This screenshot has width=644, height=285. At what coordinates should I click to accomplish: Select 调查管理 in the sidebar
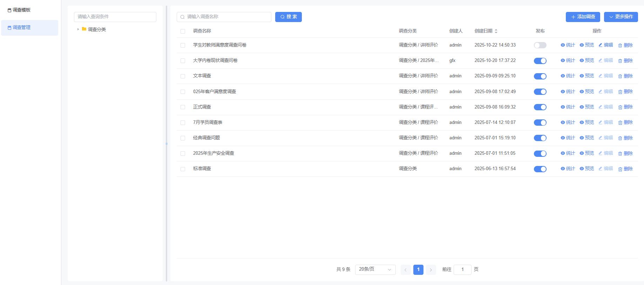click(x=29, y=28)
